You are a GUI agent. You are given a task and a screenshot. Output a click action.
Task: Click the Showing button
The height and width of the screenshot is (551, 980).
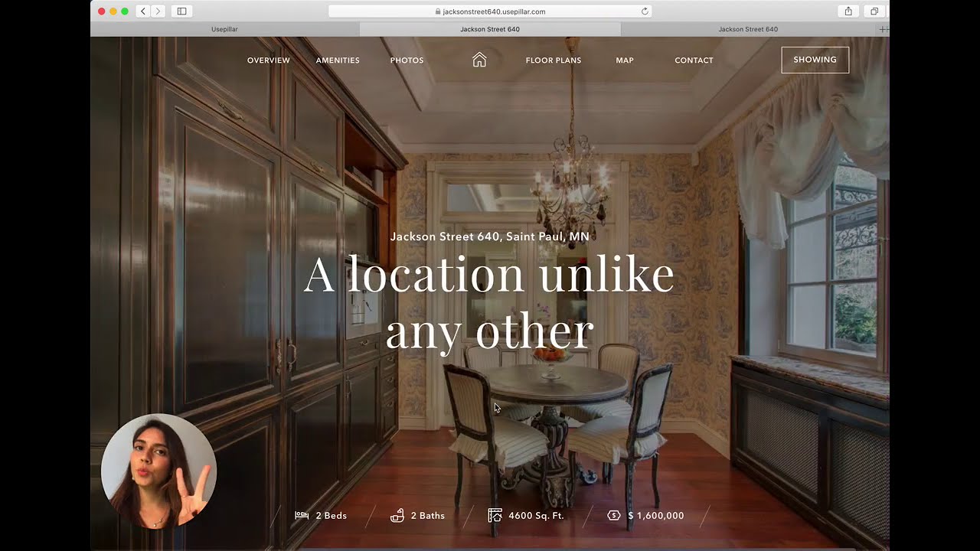point(815,60)
